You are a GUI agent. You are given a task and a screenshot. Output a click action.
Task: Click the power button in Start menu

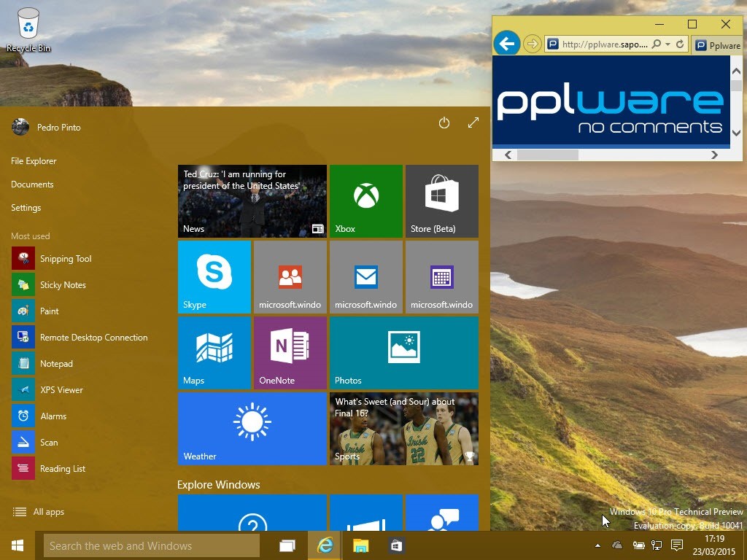click(444, 122)
